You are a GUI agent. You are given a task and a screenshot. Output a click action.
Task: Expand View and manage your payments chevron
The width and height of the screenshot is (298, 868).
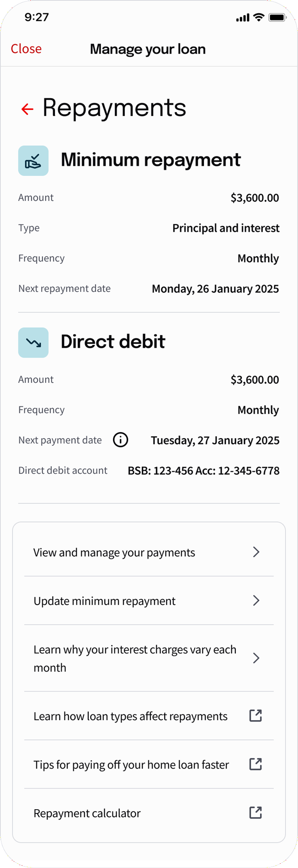click(256, 552)
